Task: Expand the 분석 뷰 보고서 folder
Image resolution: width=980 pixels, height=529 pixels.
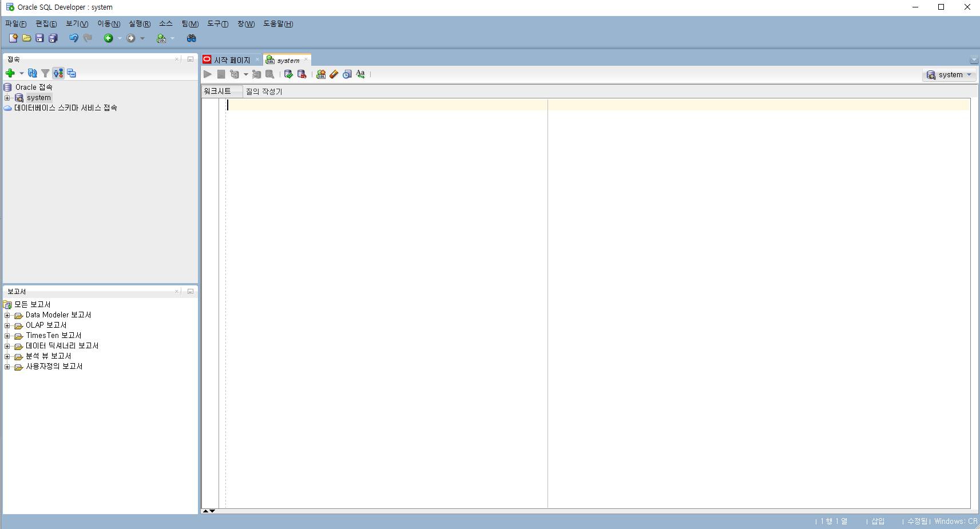Action: pyautogui.click(x=7, y=356)
